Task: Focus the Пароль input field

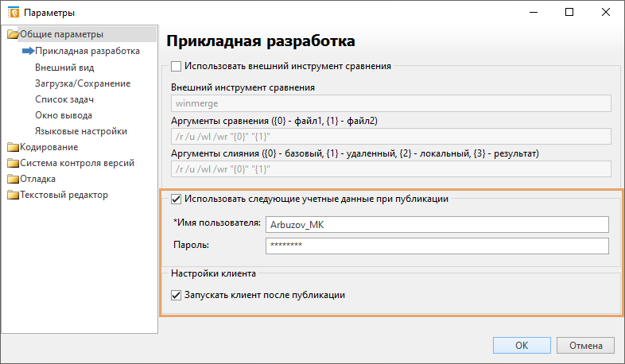Action: click(437, 246)
